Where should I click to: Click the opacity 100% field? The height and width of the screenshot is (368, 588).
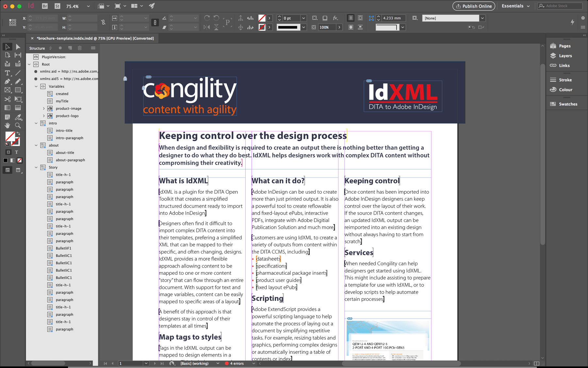click(x=327, y=27)
